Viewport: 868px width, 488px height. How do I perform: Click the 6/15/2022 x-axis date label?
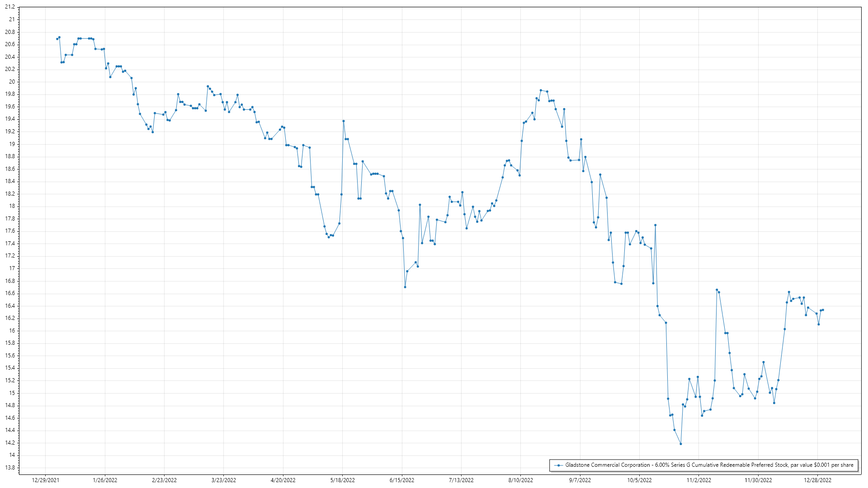(x=402, y=480)
